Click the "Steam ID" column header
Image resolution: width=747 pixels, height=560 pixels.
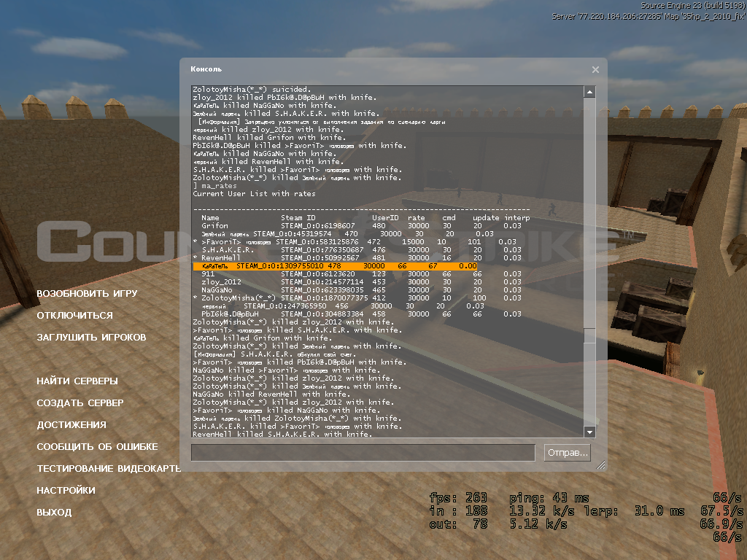tap(298, 217)
